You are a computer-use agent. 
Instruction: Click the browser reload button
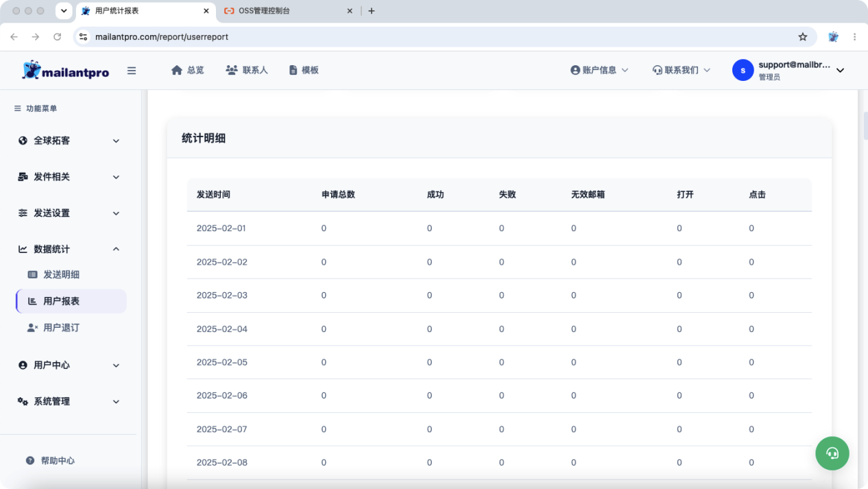click(57, 37)
